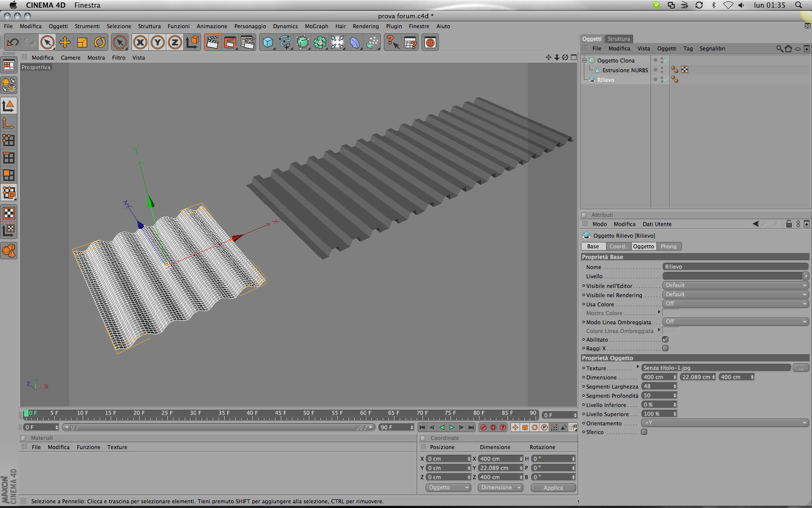Collapse the Oggetto Clona tree node

click(x=584, y=60)
